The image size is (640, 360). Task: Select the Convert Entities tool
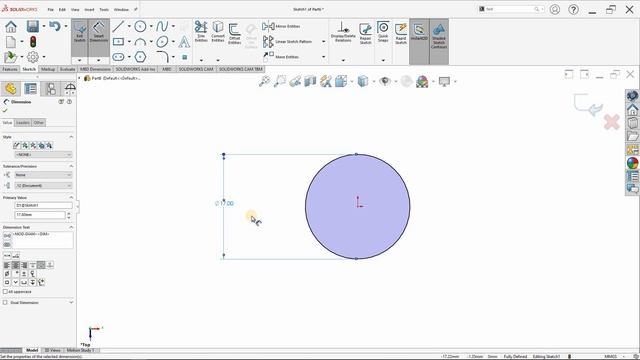pyautogui.click(x=218, y=32)
